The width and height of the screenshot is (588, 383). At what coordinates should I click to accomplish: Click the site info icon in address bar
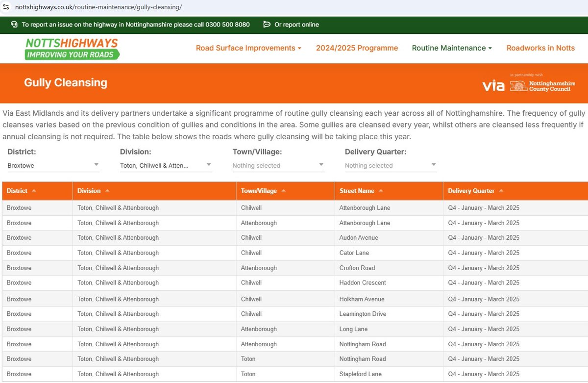(6, 7)
